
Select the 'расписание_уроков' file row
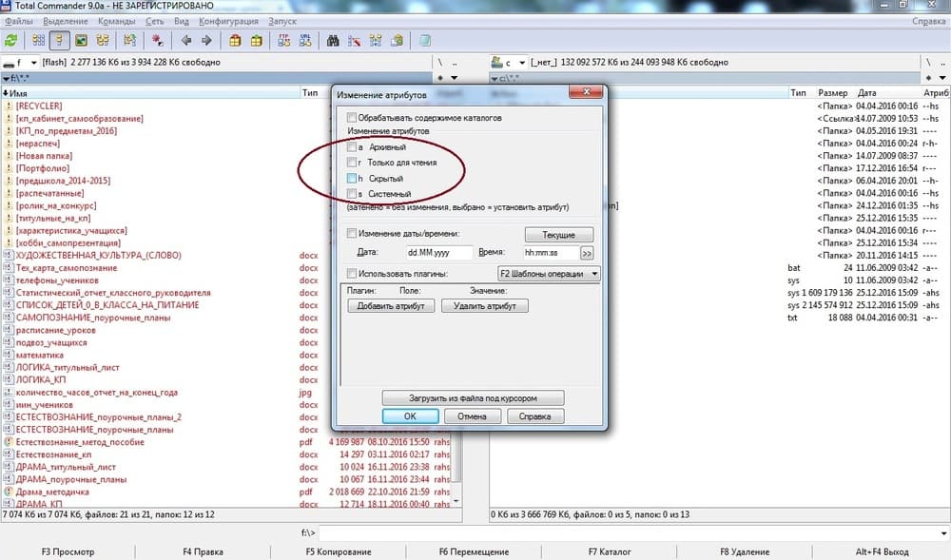click(x=55, y=330)
